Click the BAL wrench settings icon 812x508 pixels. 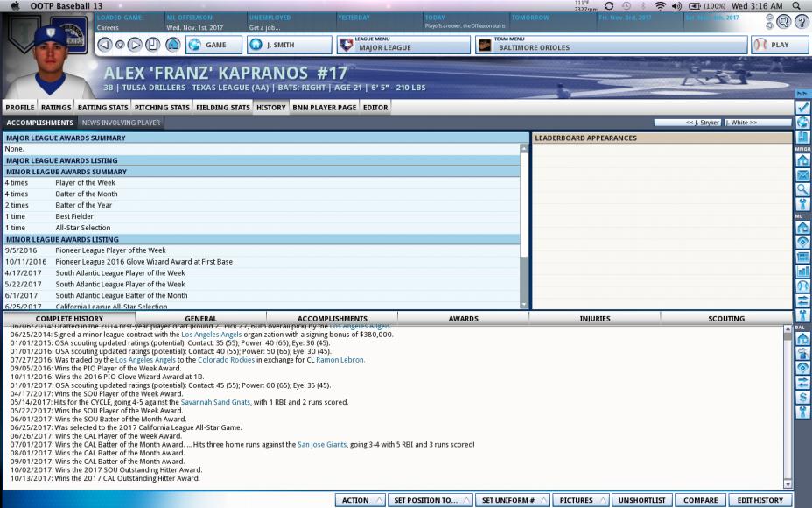click(x=802, y=413)
